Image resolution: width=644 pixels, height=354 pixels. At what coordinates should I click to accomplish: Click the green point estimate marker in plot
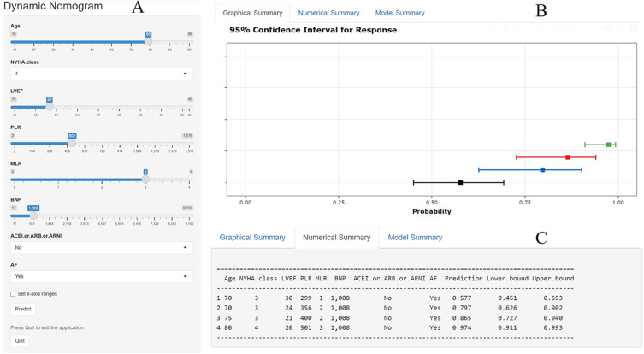point(608,145)
